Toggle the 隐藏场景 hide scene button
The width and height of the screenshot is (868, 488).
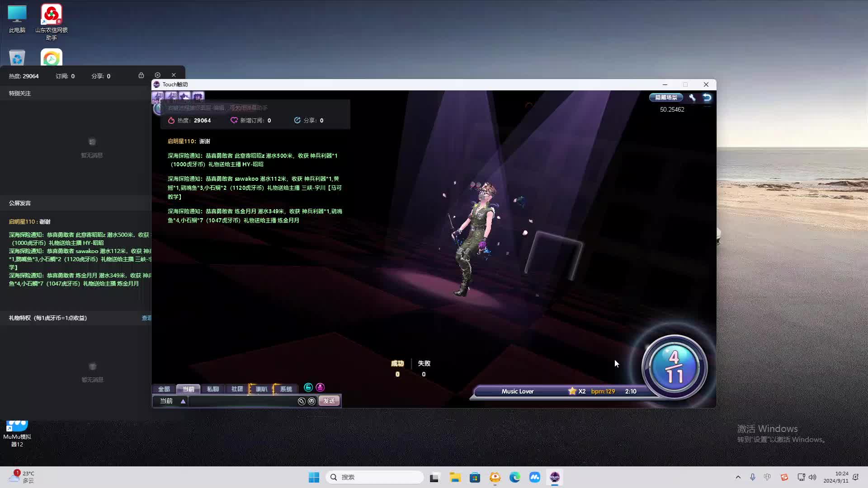click(666, 98)
